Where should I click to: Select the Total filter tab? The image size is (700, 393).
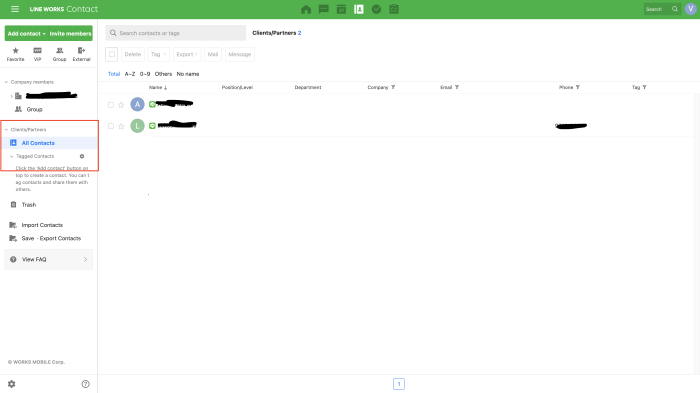coord(114,74)
